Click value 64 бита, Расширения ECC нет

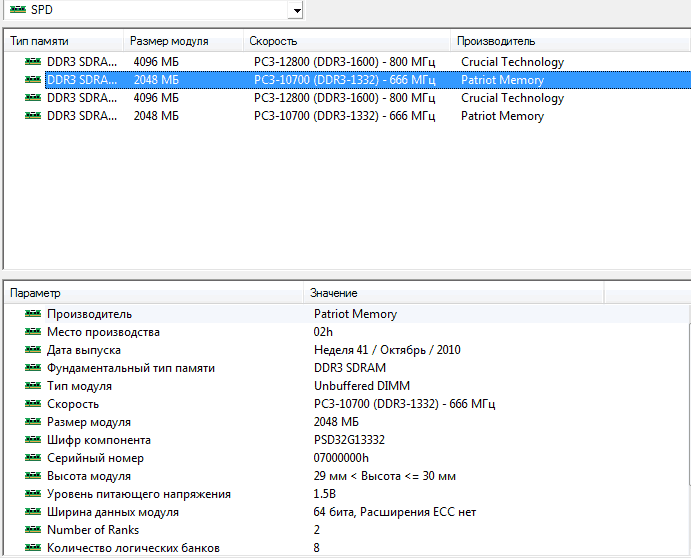(x=395, y=512)
